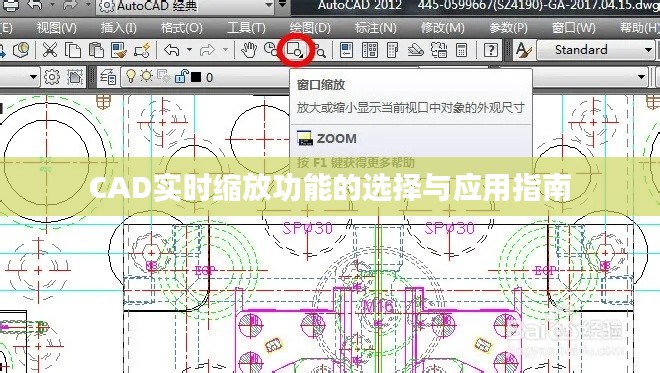This screenshot has height=373, width=660.
Task: Toggle layer 0 on/off lightbulb
Action: coord(131,76)
